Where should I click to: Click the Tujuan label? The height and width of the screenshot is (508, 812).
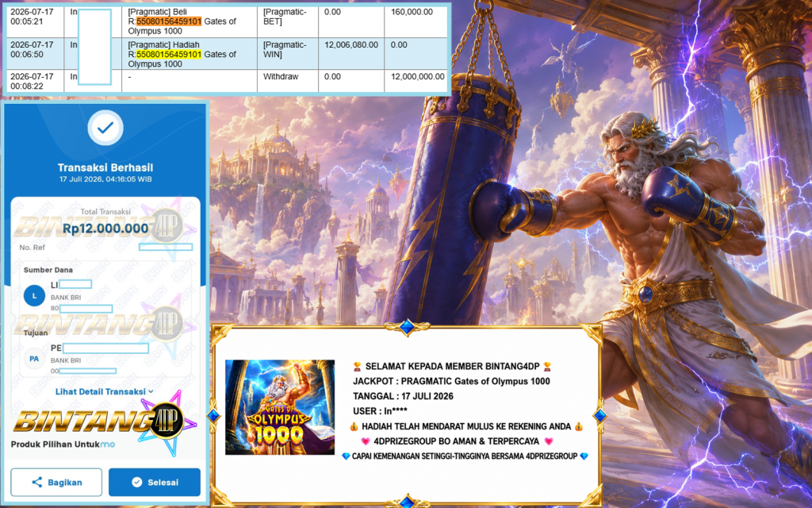click(35, 333)
